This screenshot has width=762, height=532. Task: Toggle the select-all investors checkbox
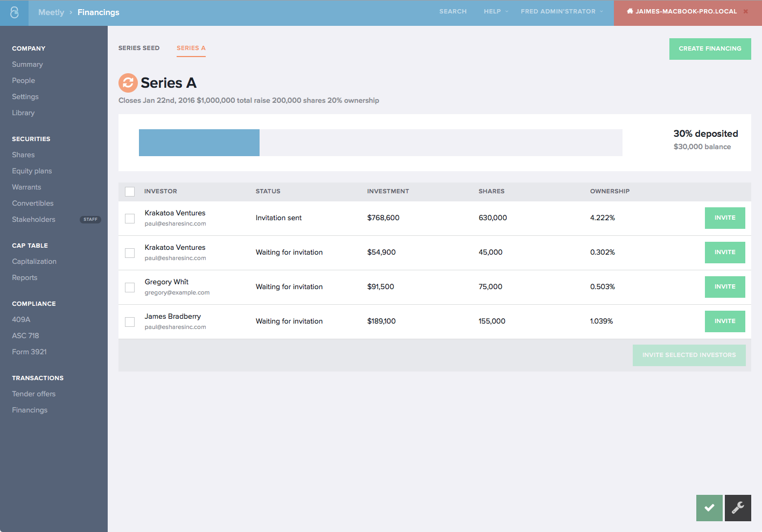pos(130,192)
